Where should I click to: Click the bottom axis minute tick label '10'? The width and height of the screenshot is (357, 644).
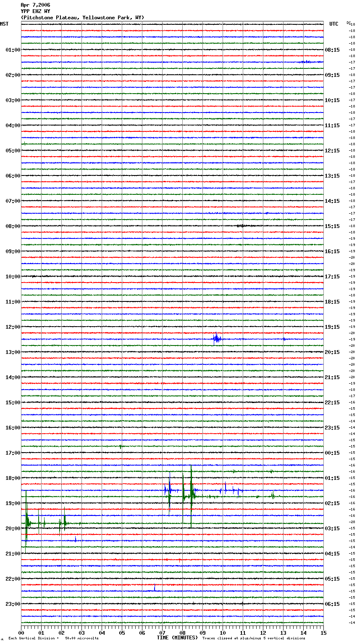pyautogui.click(x=223, y=633)
